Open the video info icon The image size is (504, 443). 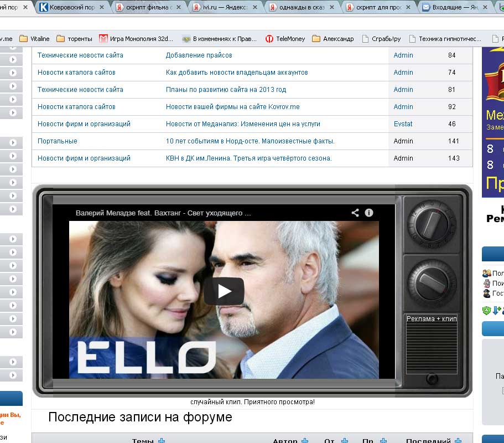368,213
